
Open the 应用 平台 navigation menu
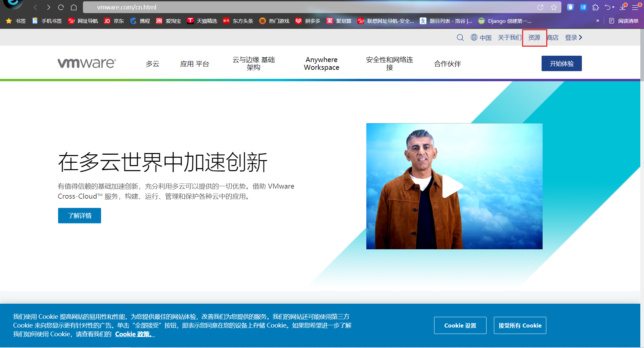[195, 64]
